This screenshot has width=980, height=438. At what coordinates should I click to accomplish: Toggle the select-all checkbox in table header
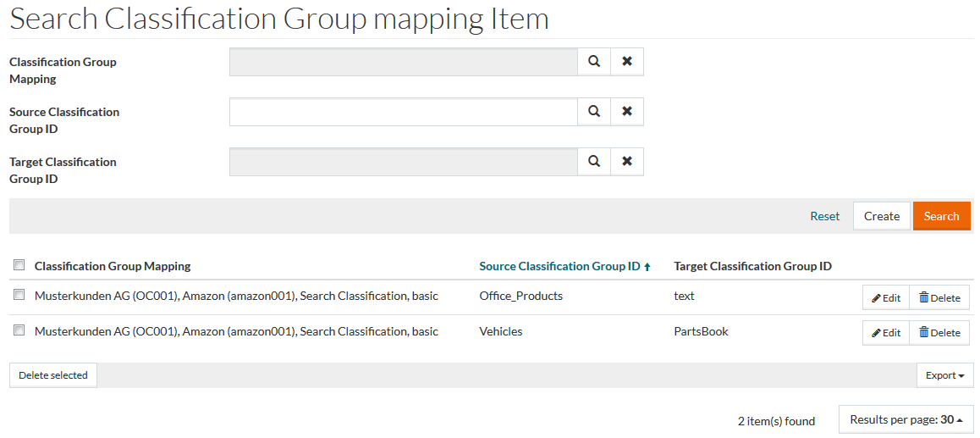point(19,265)
